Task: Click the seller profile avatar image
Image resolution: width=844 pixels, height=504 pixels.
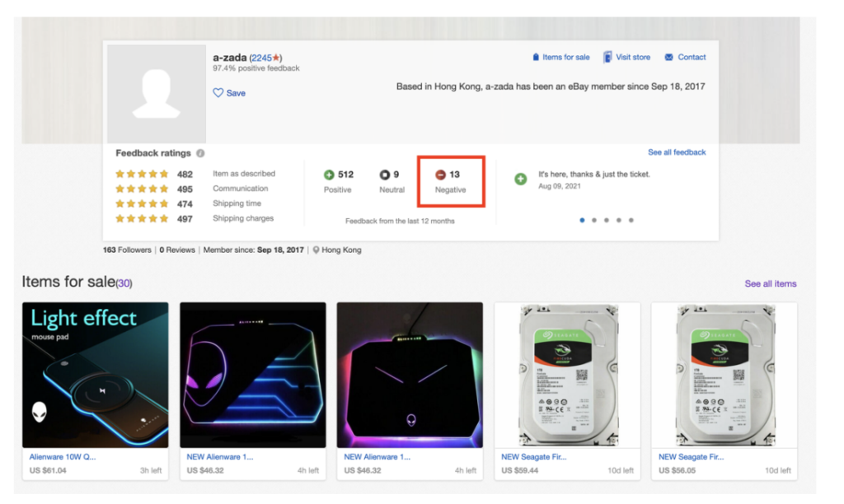Action: point(157,94)
